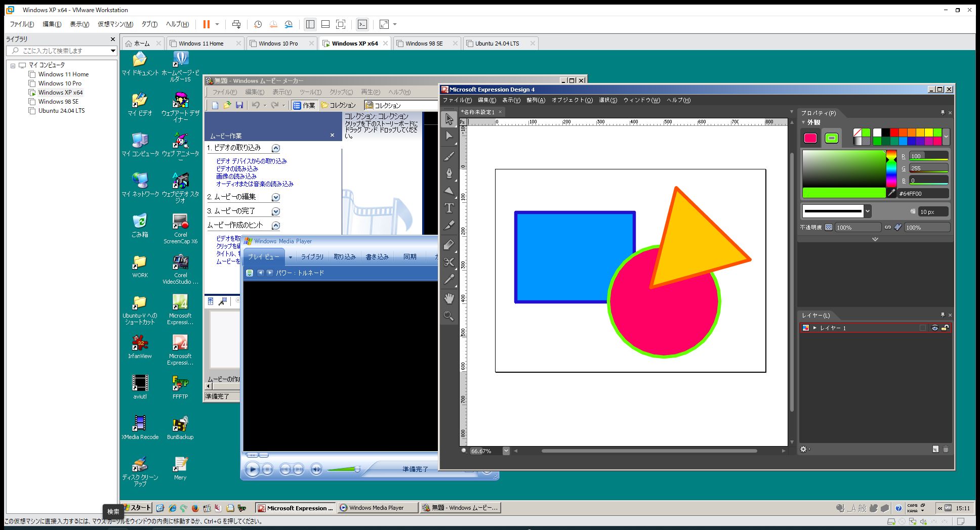Screen dimensions: 980x530
Task: Mute Windows Media Player audio
Action: click(316, 470)
